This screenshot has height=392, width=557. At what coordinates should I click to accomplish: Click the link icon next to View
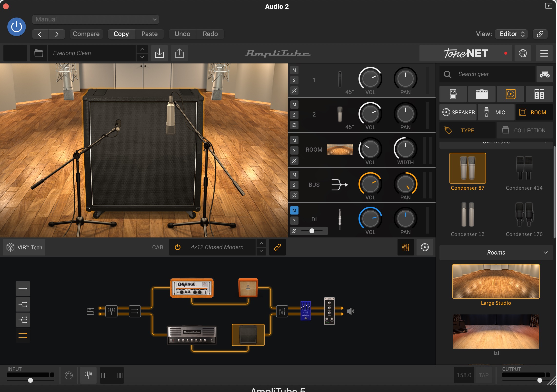pos(540,34)
